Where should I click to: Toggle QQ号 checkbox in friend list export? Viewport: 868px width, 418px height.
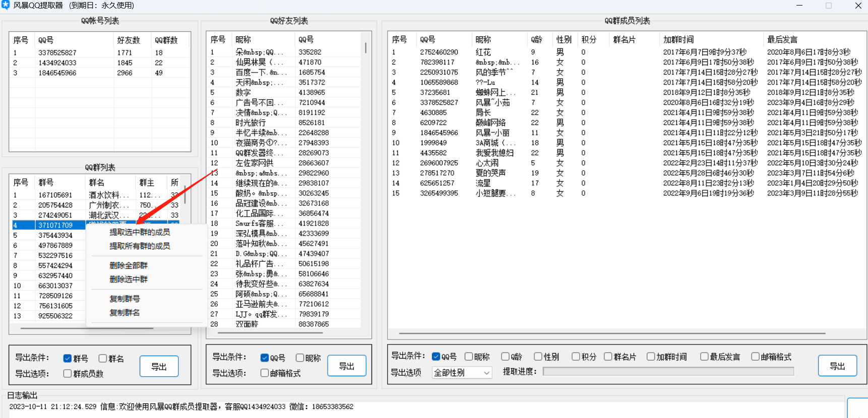tap(264, 358)
